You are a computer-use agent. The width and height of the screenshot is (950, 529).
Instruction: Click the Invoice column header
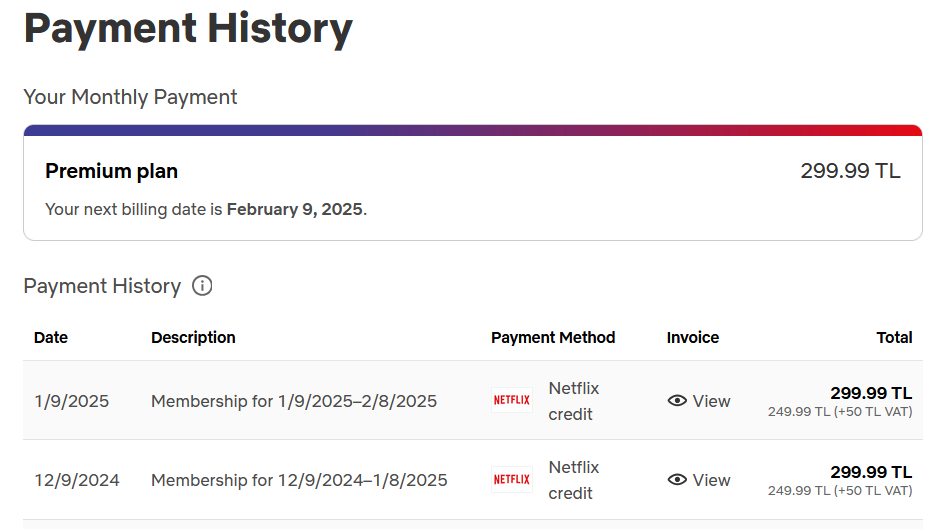pos(693,337)
